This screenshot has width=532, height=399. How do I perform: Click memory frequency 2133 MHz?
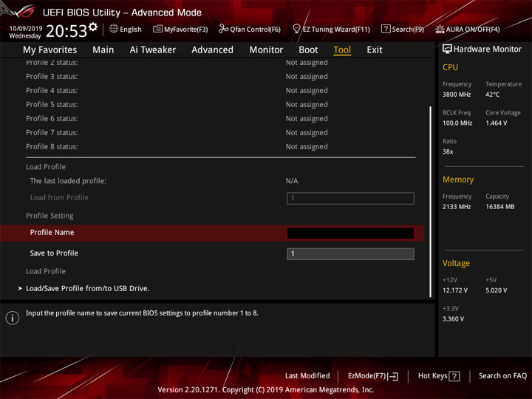pos(457,207)
